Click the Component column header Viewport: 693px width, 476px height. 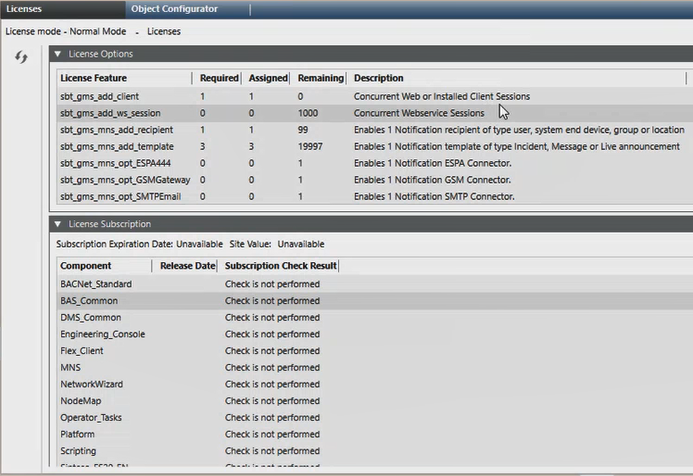pos(85,266)
